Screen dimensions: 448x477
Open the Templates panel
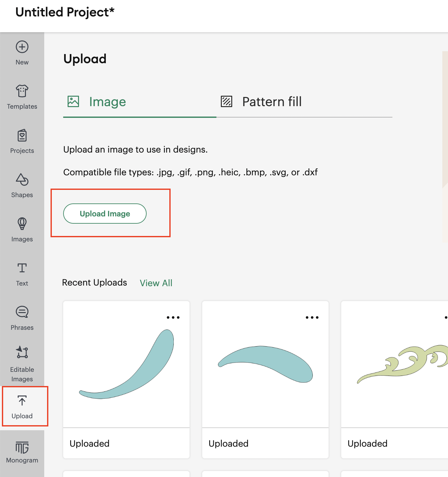22,97
